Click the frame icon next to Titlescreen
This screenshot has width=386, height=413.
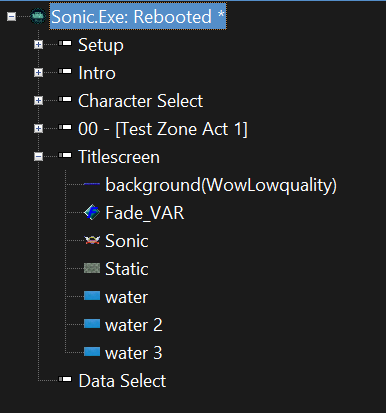click(65, 155)
